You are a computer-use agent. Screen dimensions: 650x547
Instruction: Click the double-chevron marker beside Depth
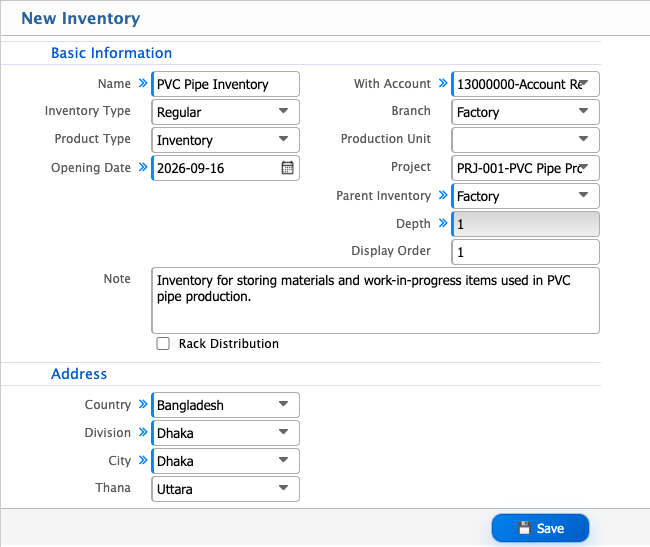pos(443,223)
